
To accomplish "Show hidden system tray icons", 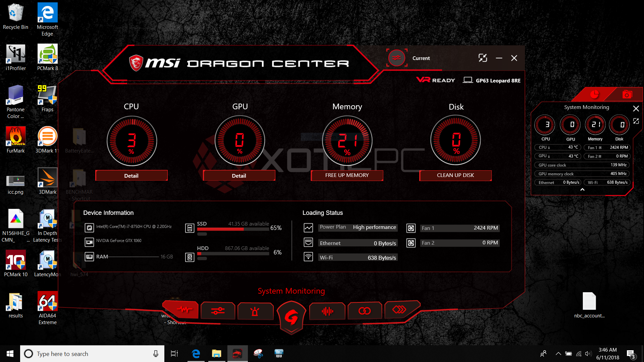I will point(558,354).
